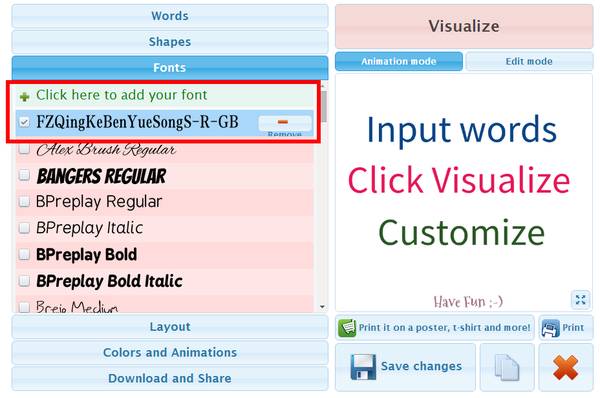Expand Colors and Animations section

pyautogui.click(x=170, y=352)
